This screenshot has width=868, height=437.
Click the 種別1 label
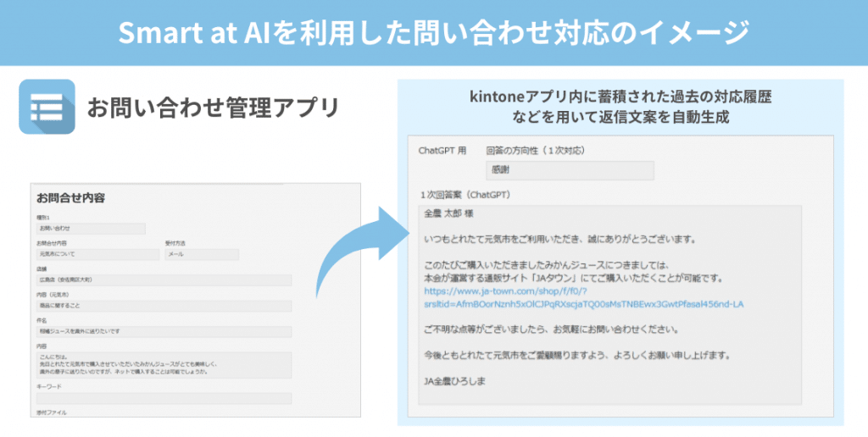(43, 218)
